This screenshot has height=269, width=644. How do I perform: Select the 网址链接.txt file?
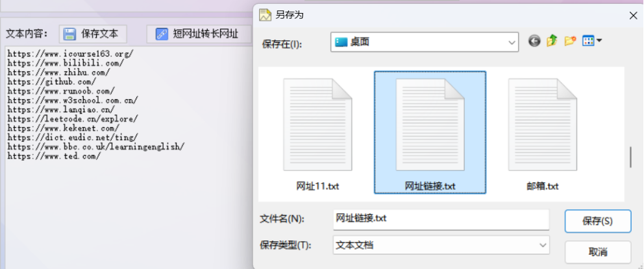(x=430, y=132)
